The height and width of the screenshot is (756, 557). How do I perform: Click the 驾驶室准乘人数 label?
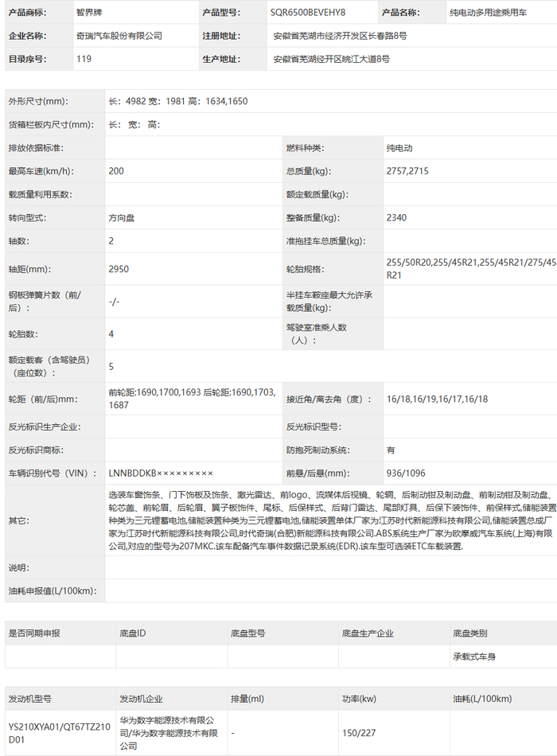coord(317,333)
